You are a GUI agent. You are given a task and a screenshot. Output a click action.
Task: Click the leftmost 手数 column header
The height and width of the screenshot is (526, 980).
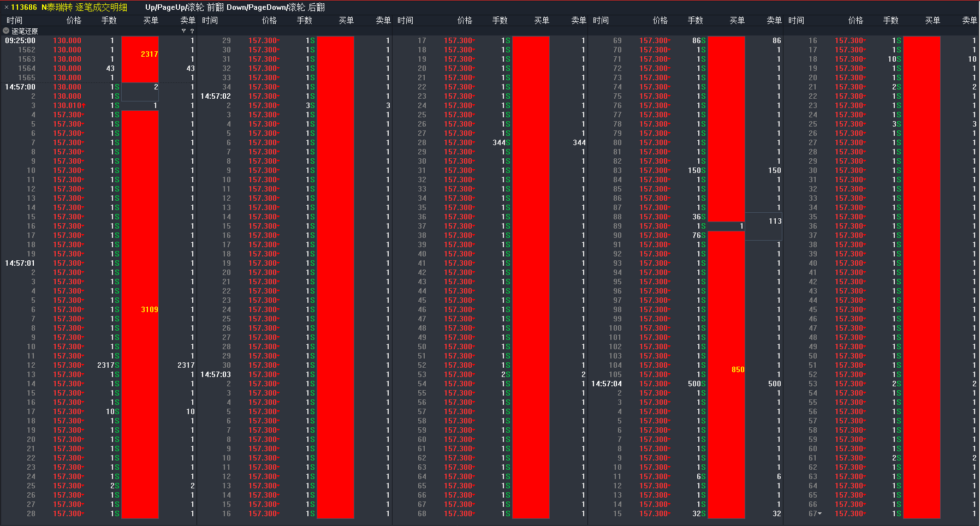pyautogui.click(x=109, y=20)
